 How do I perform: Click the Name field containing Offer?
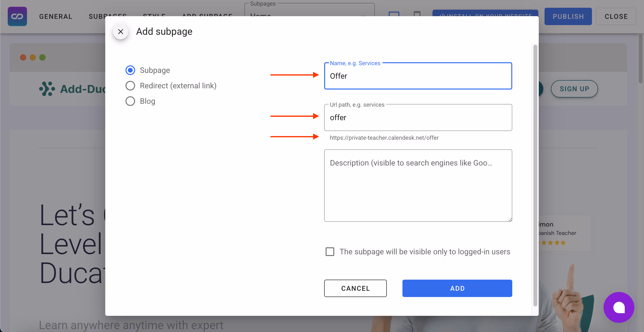(x=418, y=76)
